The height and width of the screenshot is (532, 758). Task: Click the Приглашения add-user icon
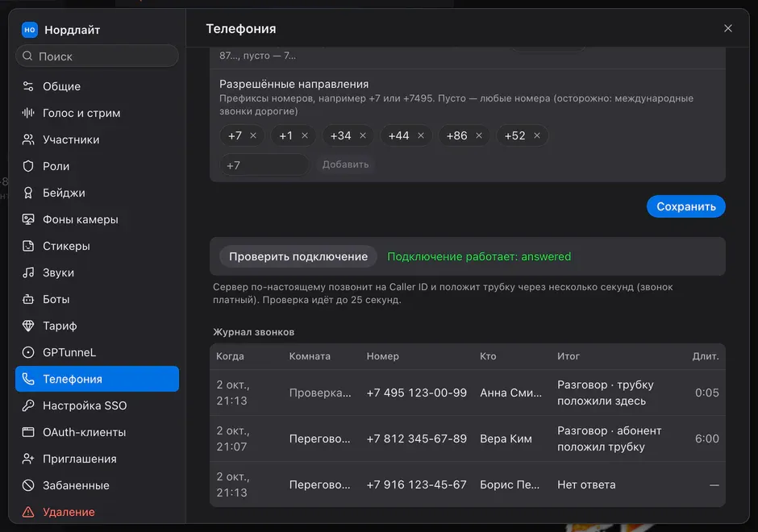coord(28,459)
